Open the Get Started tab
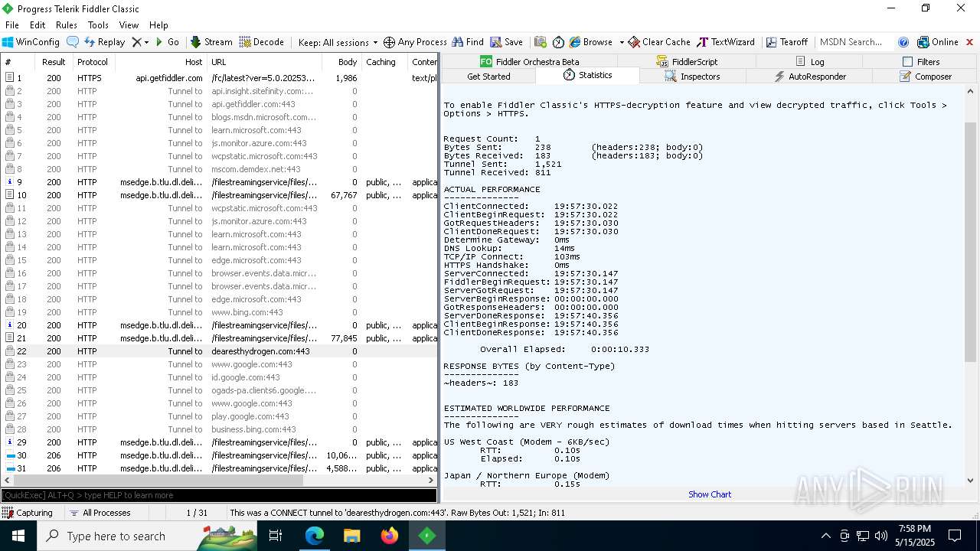The height and width of the screenshot is (551, 980). pos(488,77)
